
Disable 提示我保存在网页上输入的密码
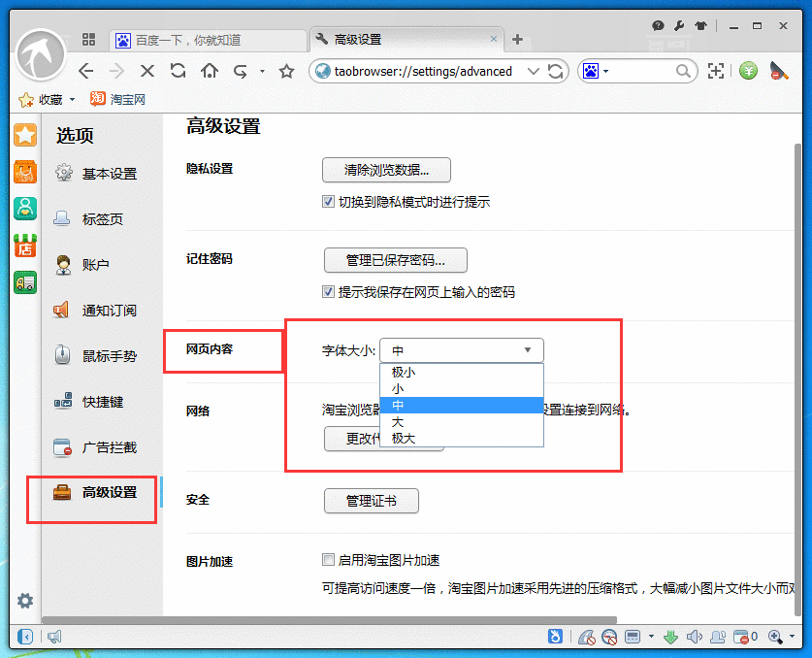click(x=331, y=291)
